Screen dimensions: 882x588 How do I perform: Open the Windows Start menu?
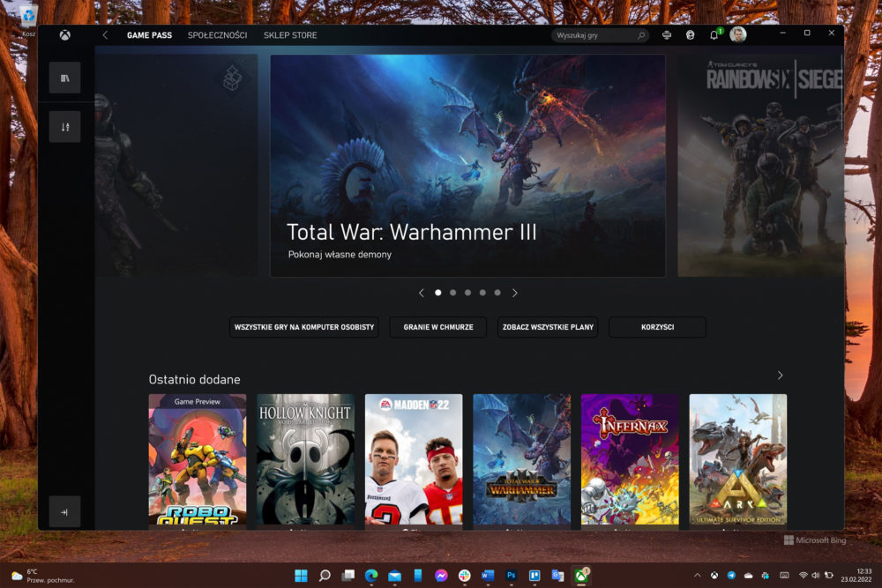(x=301, y=576)
